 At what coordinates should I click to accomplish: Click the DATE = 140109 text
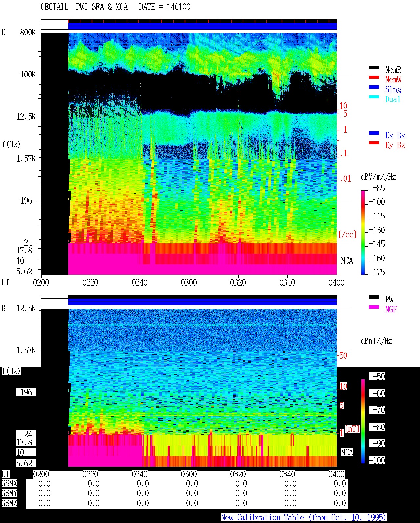(x=165, y=7)
